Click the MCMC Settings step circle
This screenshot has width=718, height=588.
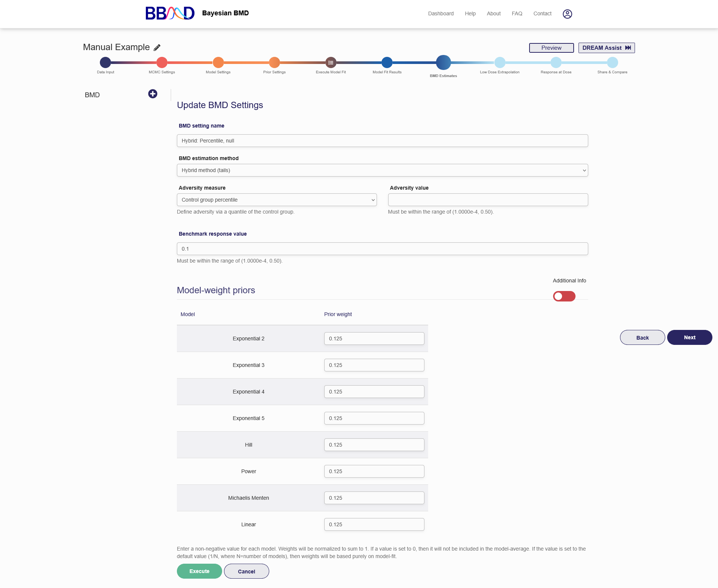(x=162, y=62)
